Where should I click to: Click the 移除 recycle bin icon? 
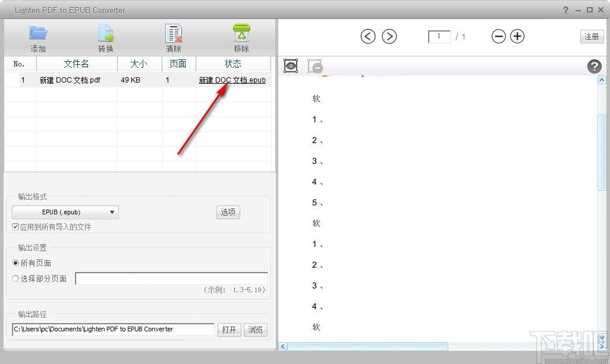[x=241, y=33]
